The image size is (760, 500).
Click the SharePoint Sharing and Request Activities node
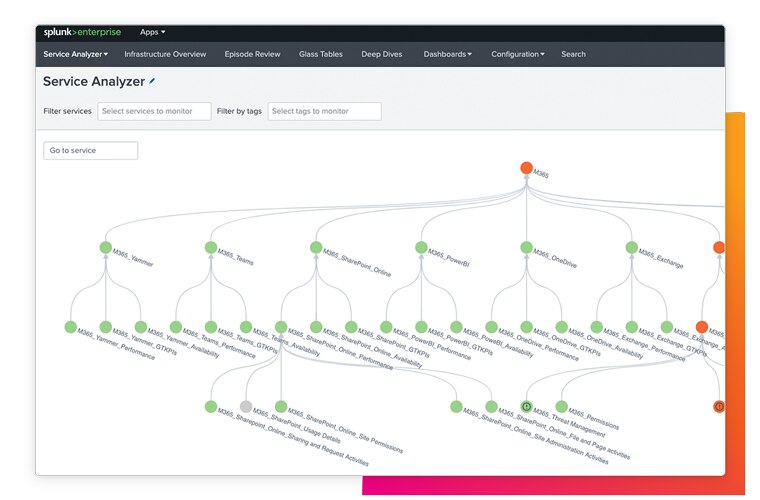coord(211,406)
